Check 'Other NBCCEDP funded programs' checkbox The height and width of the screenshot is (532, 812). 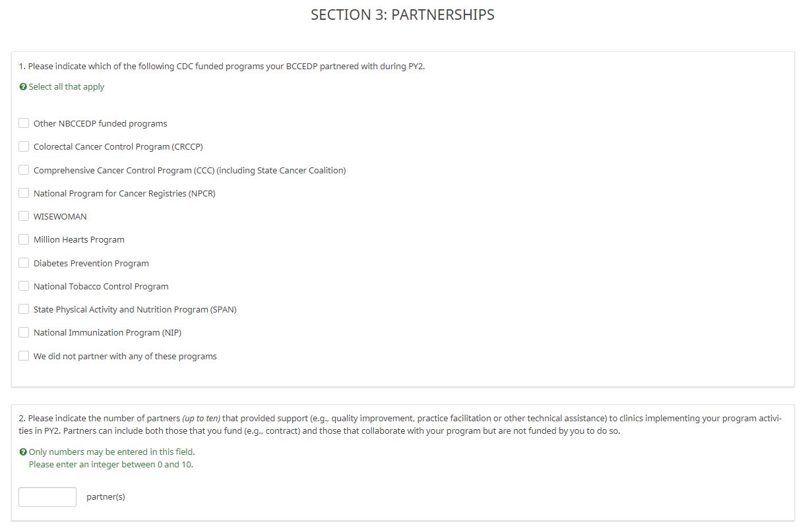tap(24, 123)
